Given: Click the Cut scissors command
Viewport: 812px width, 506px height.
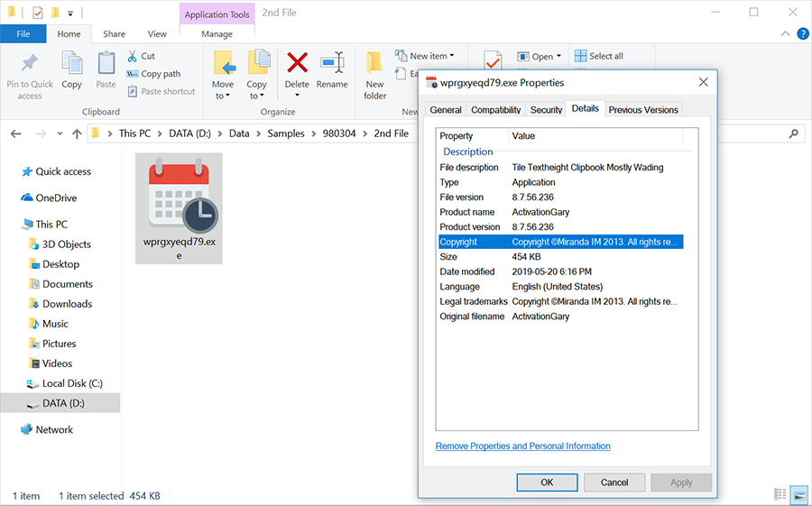Looking at the screenshot, I should click(x=141, y=56).
